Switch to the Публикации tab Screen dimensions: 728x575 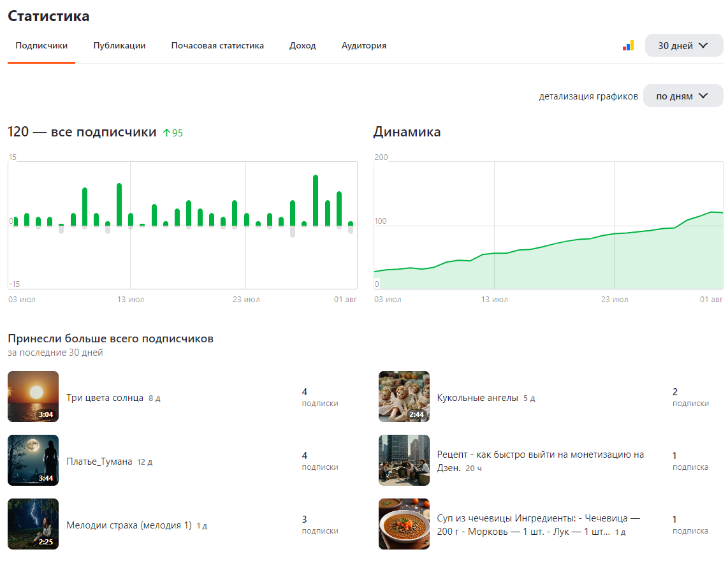pyautogui.click(x=119, y=45)
